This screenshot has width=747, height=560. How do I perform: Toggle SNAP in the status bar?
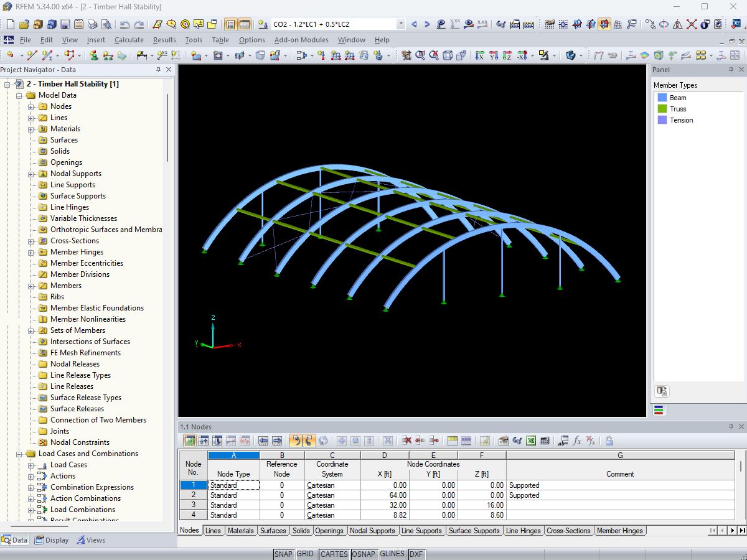[283, 554]
